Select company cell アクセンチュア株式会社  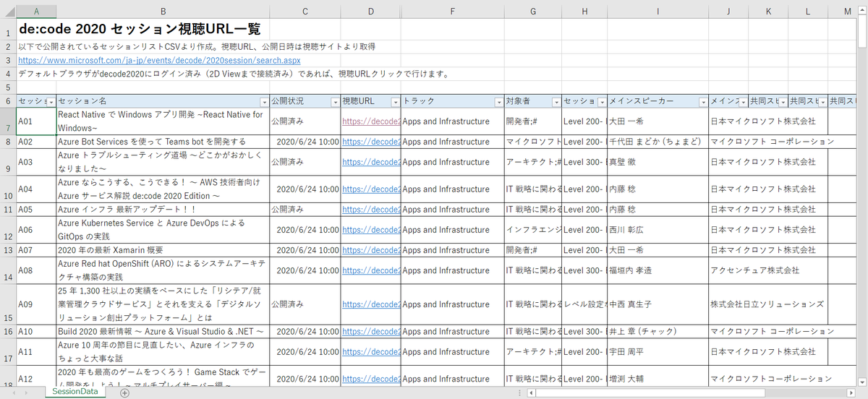click(755, 270)
